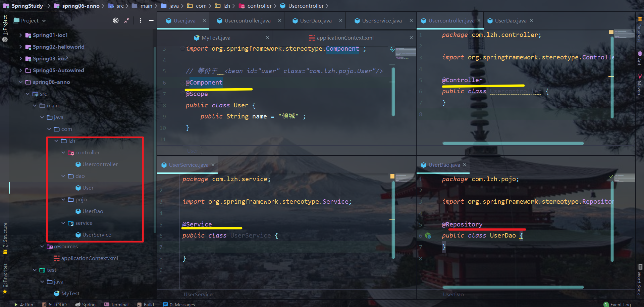This screenshot has height=307, width=644.
Task: Expand the Spring05-Autowired module
Action: [20, 70]
